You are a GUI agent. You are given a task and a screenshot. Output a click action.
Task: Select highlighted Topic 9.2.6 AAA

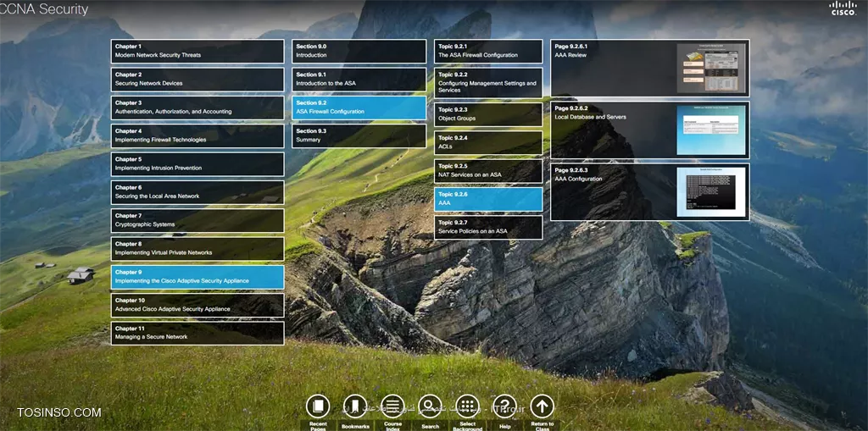tap(488, 199)
